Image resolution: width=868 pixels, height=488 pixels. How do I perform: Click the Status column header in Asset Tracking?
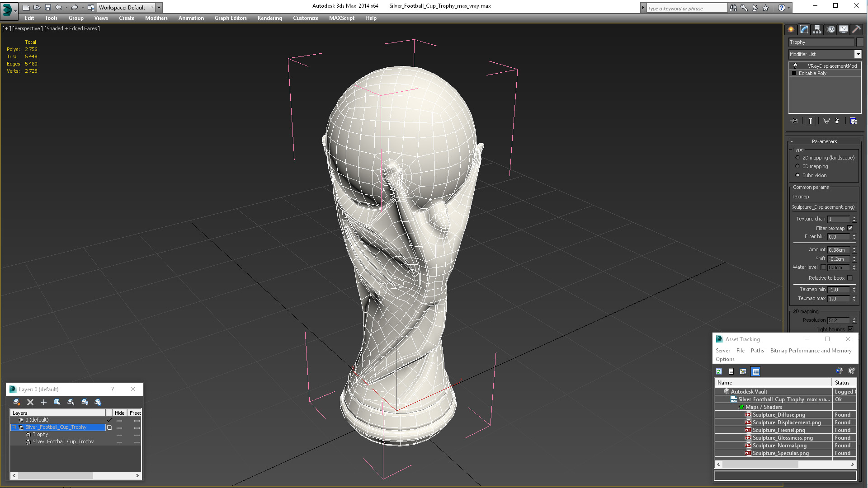(x=844, y=383)
